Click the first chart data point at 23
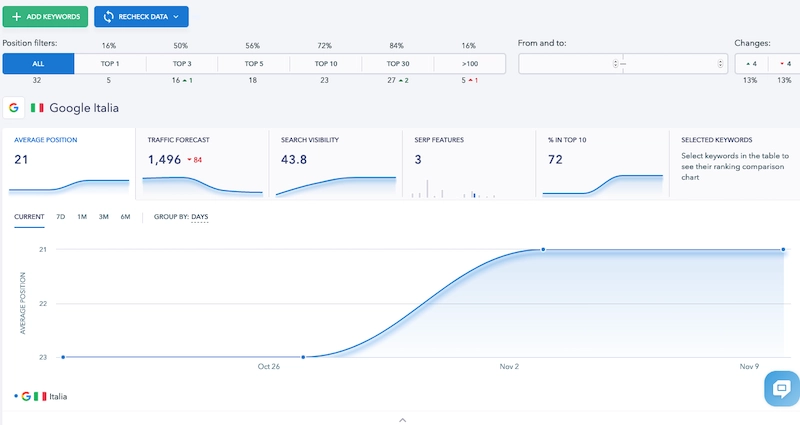 pos(63,357)
